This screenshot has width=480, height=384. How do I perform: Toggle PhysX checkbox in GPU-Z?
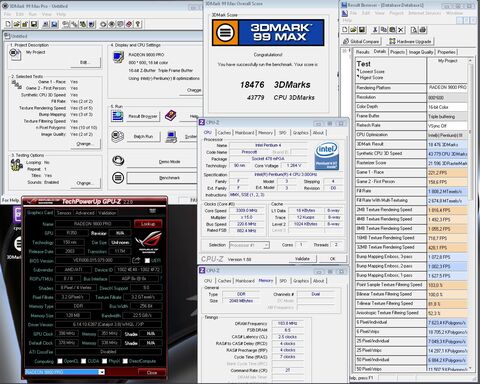105,361
